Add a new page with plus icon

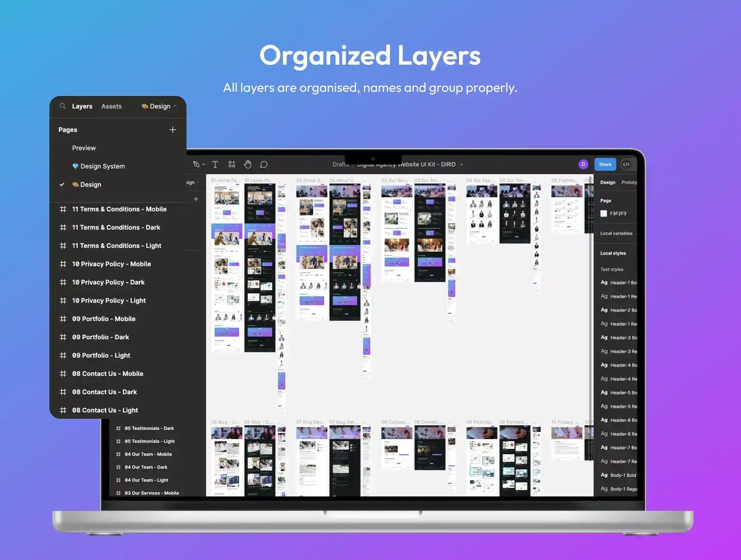click(172, 130)
